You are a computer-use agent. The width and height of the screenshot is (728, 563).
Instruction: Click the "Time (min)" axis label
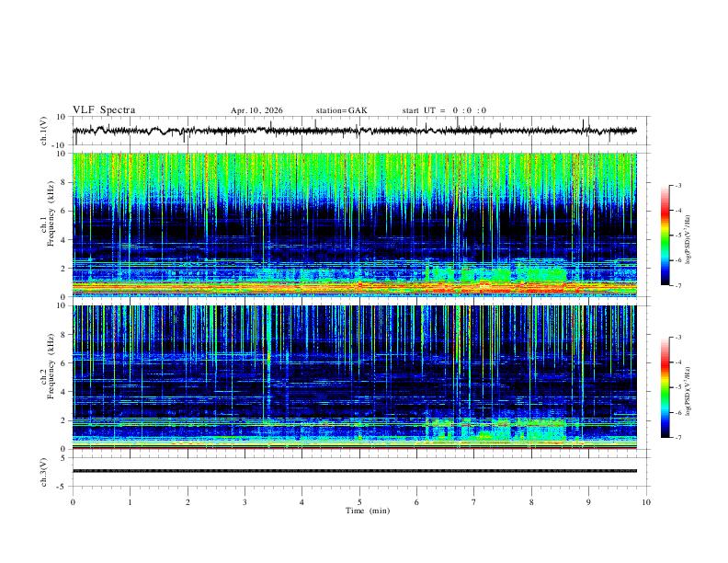(368, 511)
